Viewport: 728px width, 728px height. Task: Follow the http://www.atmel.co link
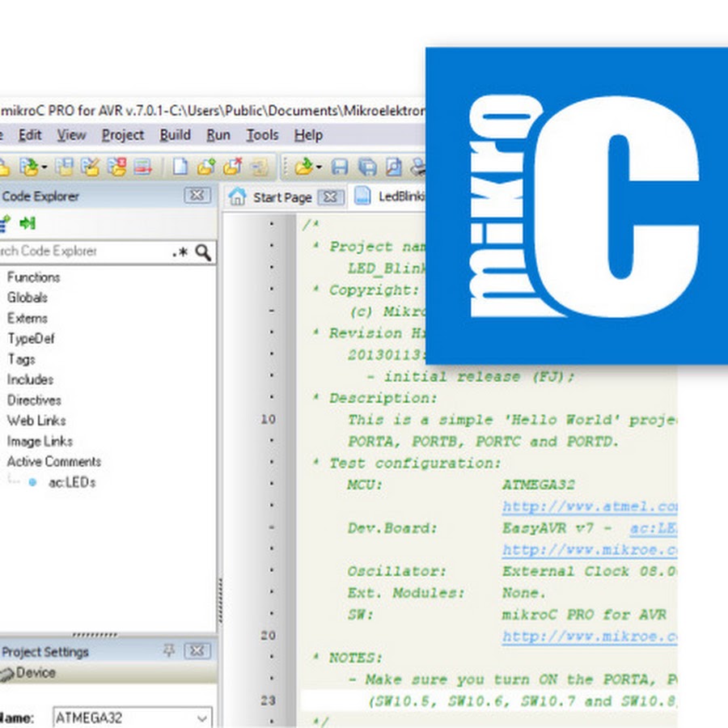coord(589,506)
